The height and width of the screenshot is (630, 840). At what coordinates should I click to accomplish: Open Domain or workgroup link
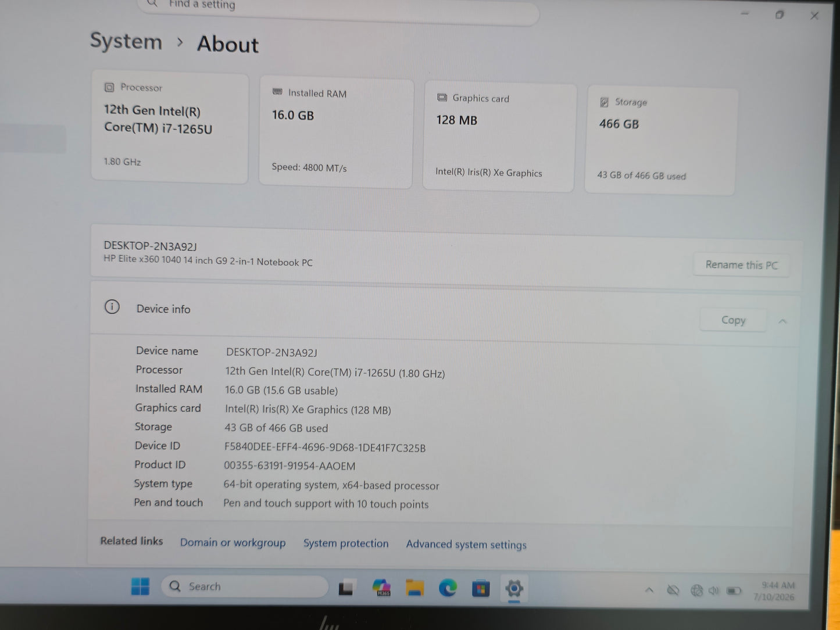tap(233, 542)
